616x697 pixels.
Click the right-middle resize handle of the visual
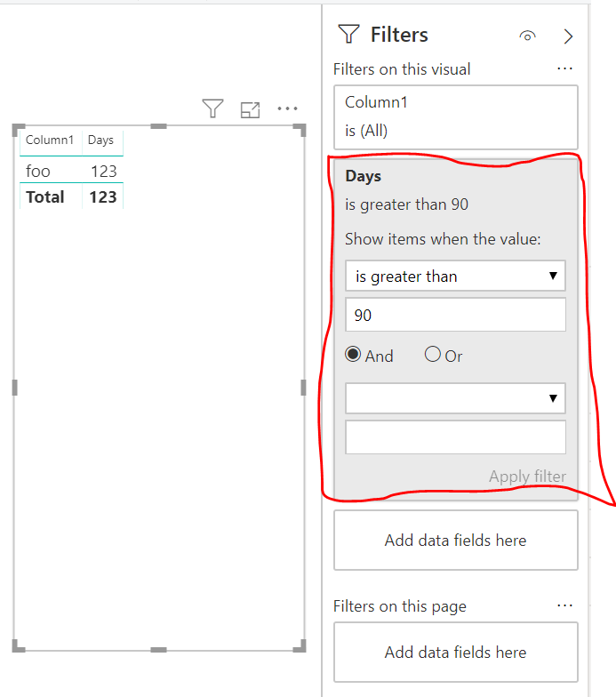pos(304,388)
